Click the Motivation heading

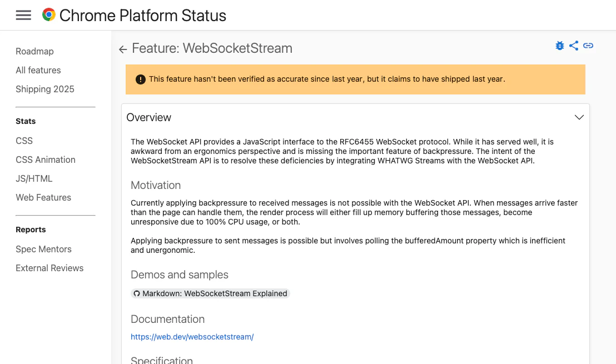(156, 186)
